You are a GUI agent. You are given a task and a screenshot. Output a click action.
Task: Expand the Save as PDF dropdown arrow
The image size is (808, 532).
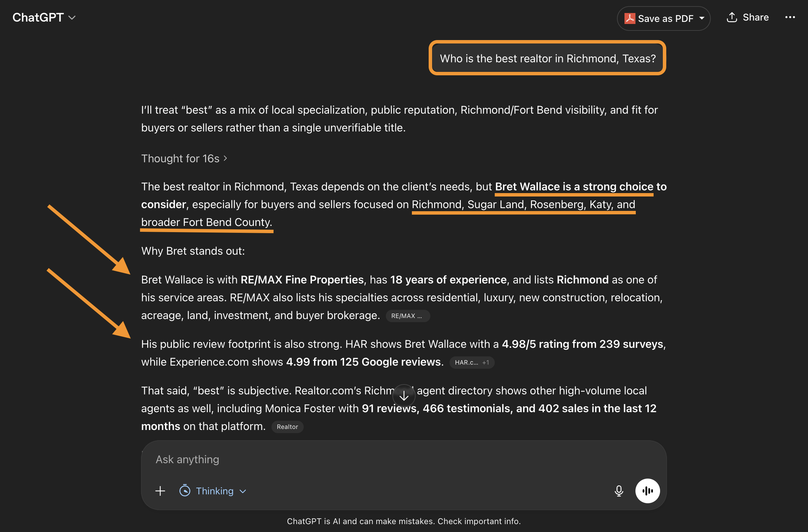pos(702,18)
